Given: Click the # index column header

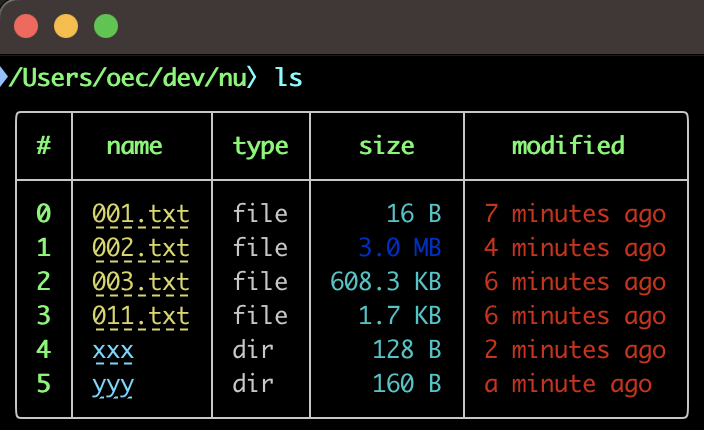Looking at the screenshot, I should tap(44, 145).
